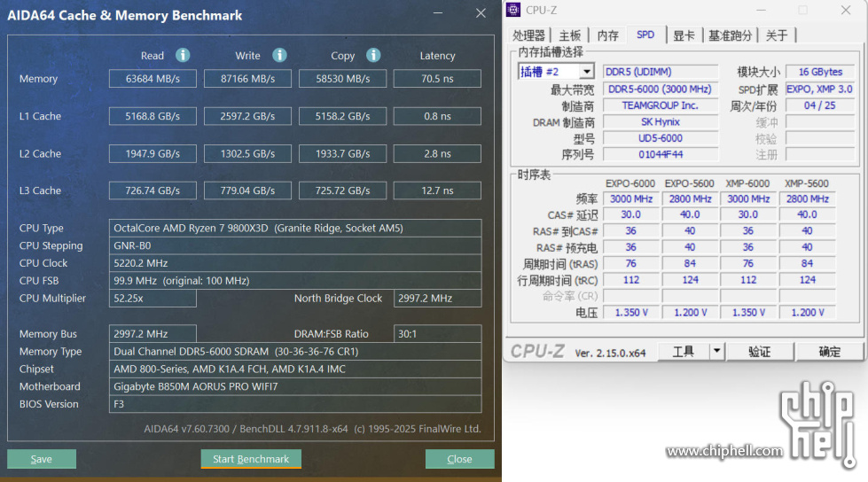Close the CPU-Z window
The width and height of the screenshot is (868, 482).
pos(846,10)
